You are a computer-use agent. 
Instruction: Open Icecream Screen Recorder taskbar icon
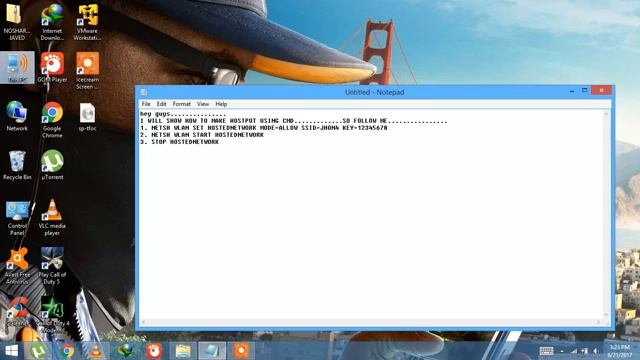[x=241, y=351]
